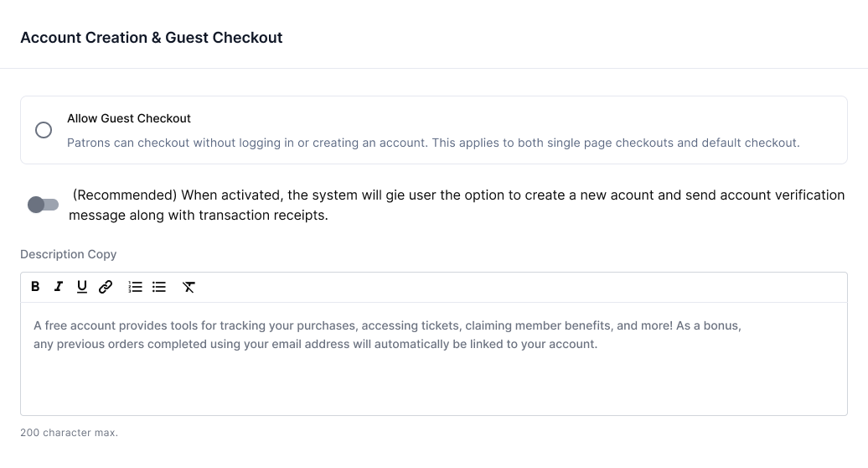Select the Allow Guest Checkout radio button
The image size is (868, 468).
(x=44, y=130)
